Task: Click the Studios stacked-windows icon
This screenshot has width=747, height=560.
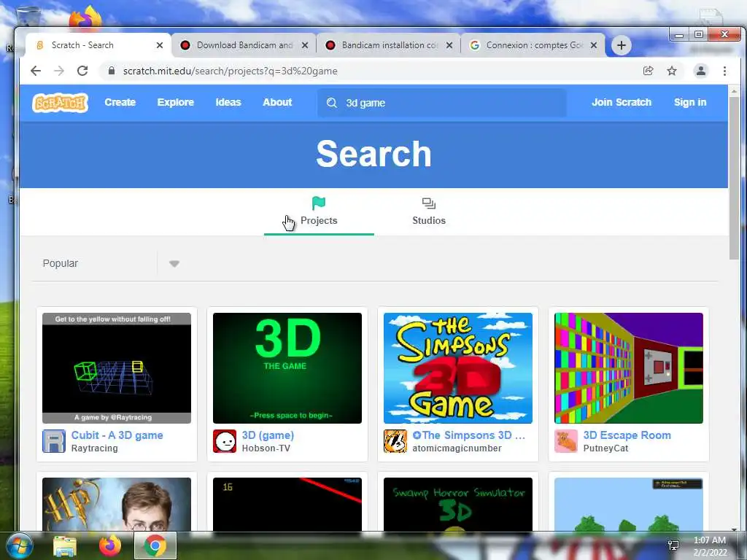Action: (429, 203)
